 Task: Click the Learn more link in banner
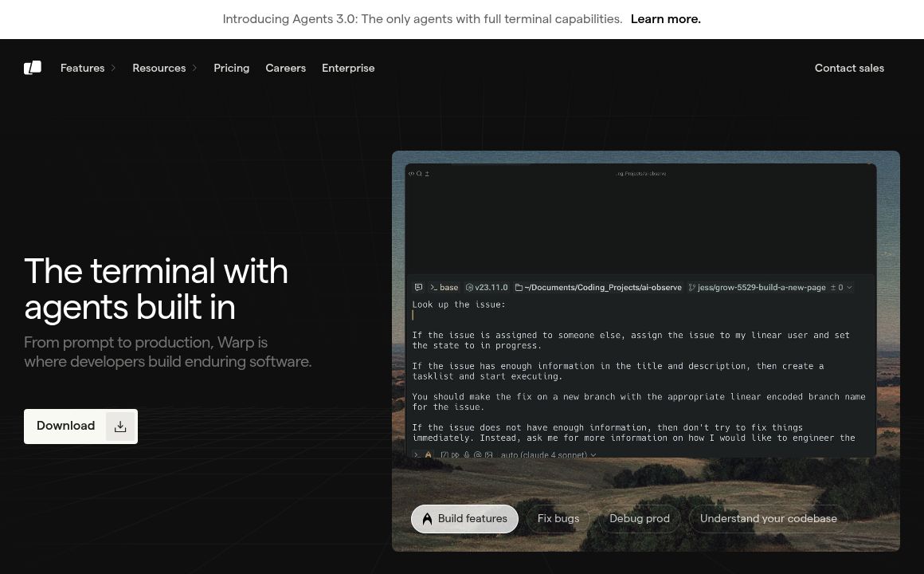click(665, 19)
